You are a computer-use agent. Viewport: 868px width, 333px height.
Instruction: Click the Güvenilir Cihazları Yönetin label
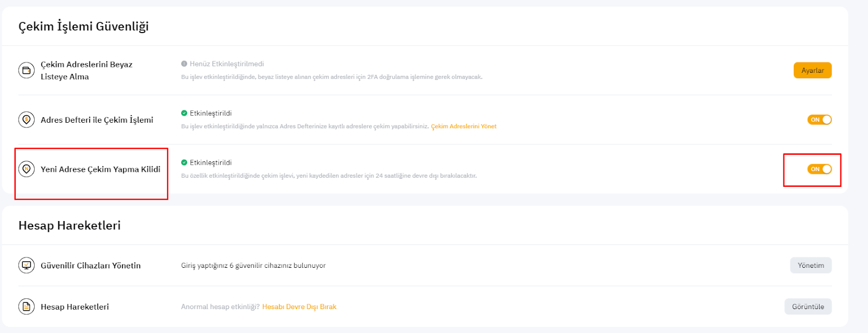tap(91, 265)
